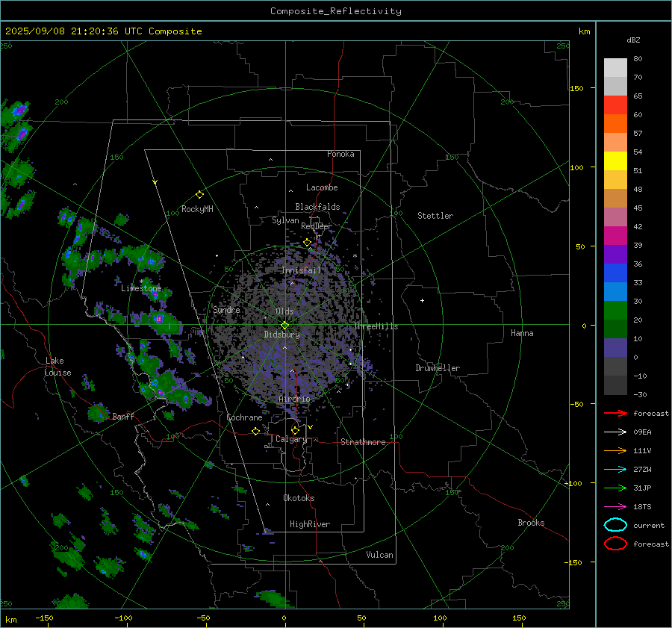
Task: Select the Banff map label
Action: [123, 416]
